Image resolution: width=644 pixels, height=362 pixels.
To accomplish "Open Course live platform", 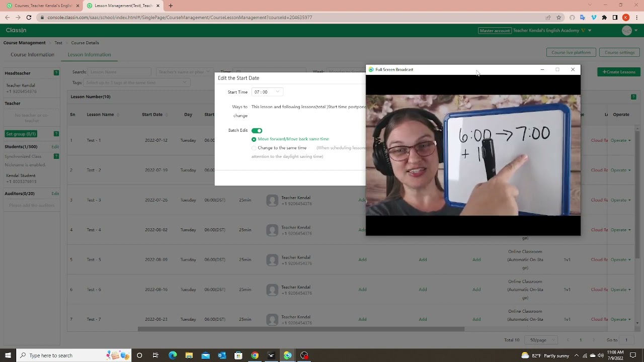I will [571, 52].
